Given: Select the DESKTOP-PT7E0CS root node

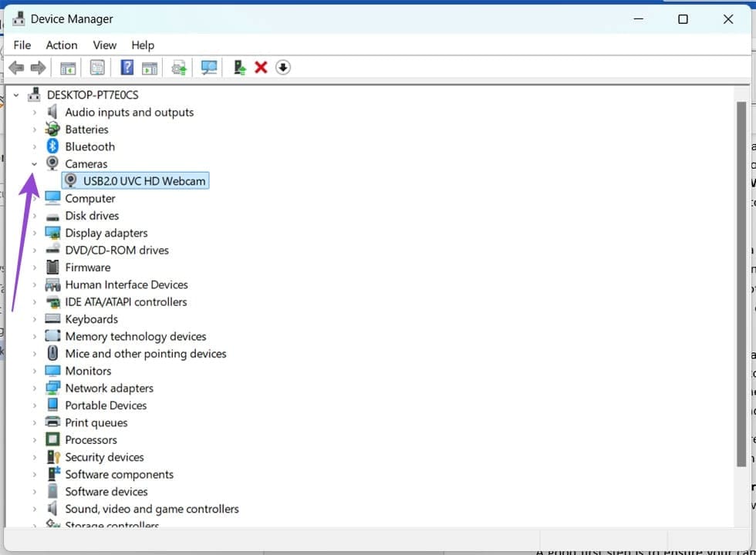Looking at the screenshot, I should pyautogui.click(x=94, y=94).
